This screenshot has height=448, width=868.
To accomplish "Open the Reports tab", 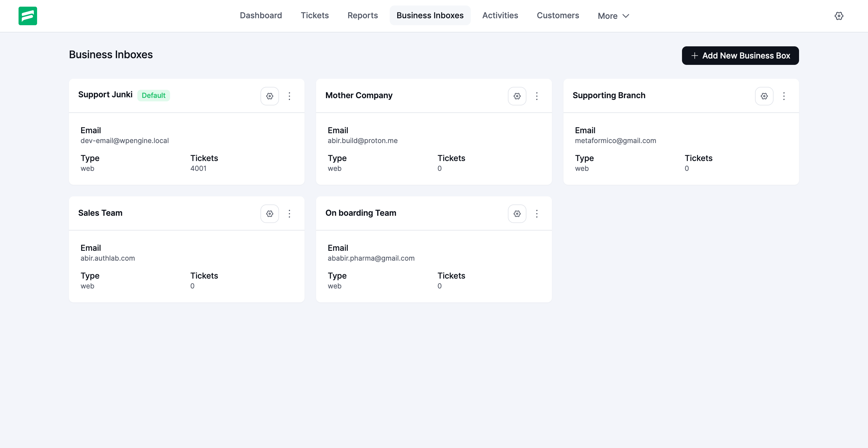I will [x=362, y=16].
